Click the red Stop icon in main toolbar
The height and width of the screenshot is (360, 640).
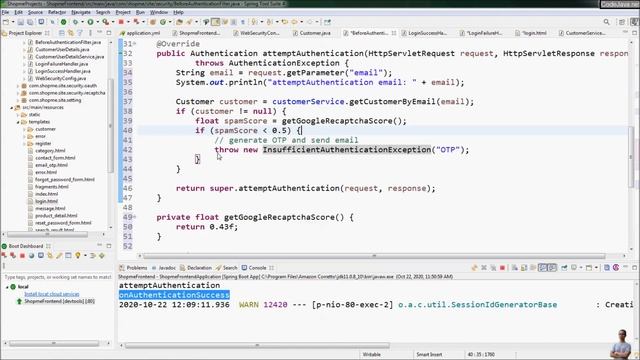click(121, 22)
